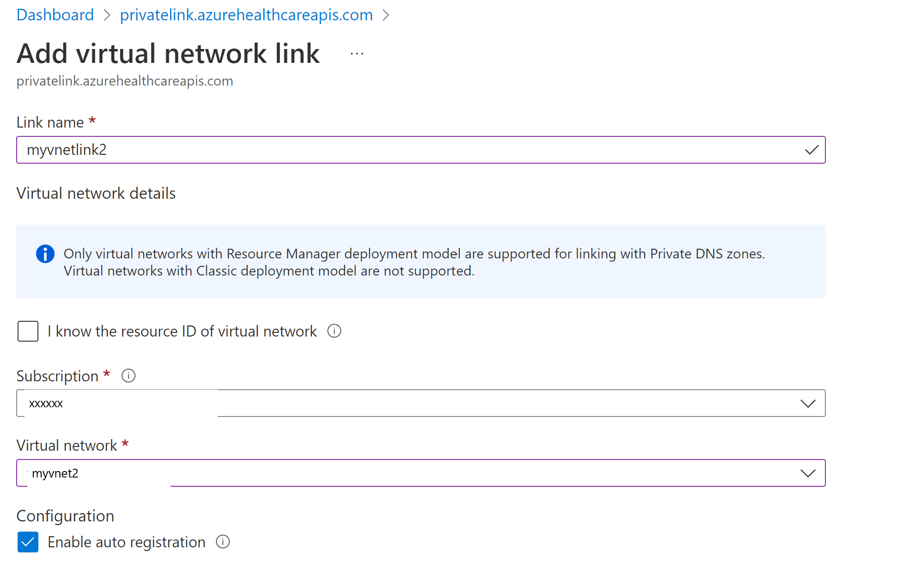The image size is (910, 588).
Task: Click the breadcrumb chevron after Dashboard
Action: tap(107, 15)
